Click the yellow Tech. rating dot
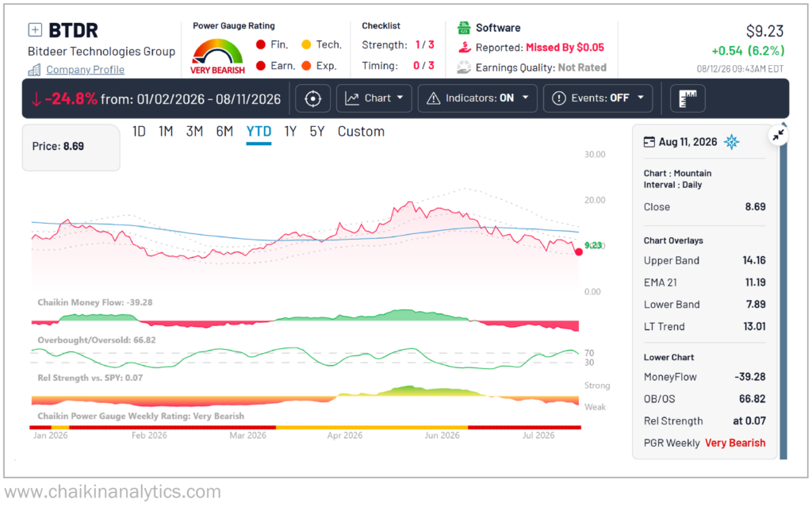Viewport: 812px width, 507px height. coord(306,44)
